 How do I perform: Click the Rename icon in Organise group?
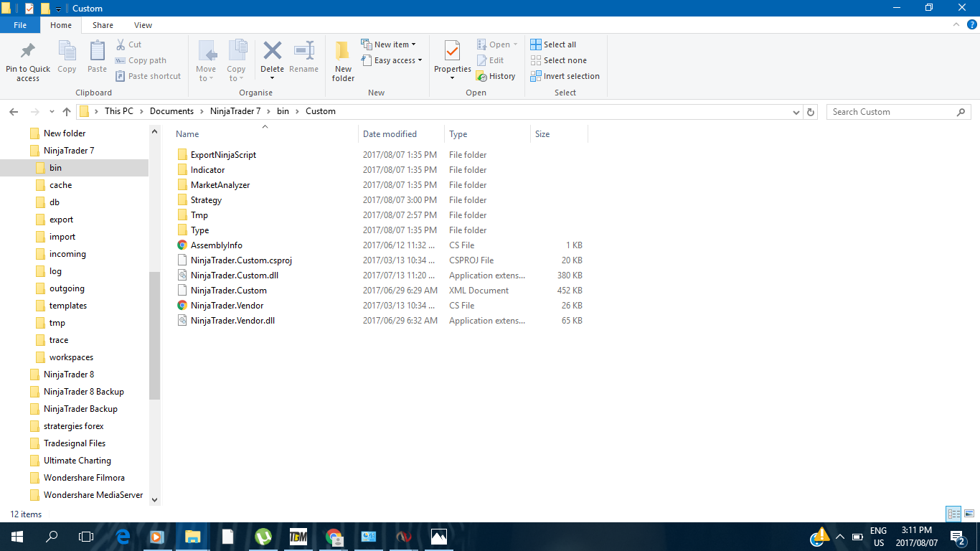[x=303, y=57]
